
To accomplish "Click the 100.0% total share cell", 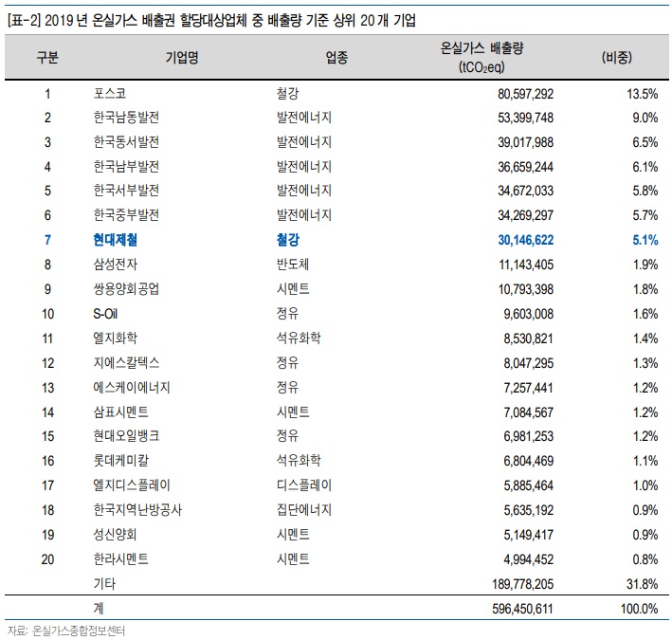I will tap(639, 609).
